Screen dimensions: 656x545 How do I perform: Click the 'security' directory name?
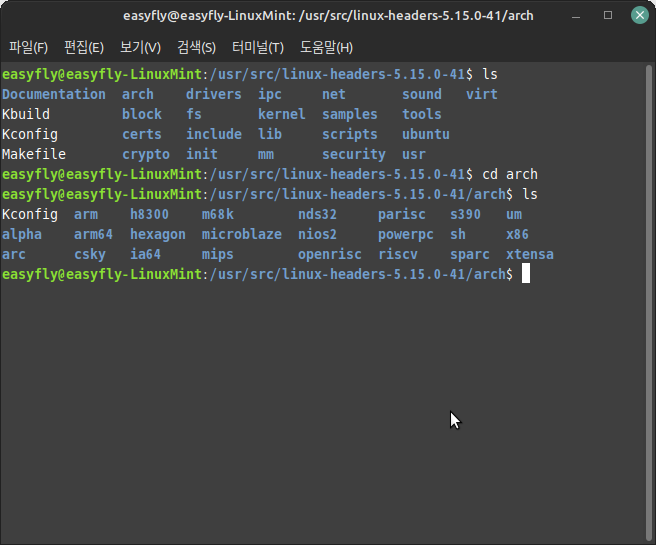[x=354, y=154]
